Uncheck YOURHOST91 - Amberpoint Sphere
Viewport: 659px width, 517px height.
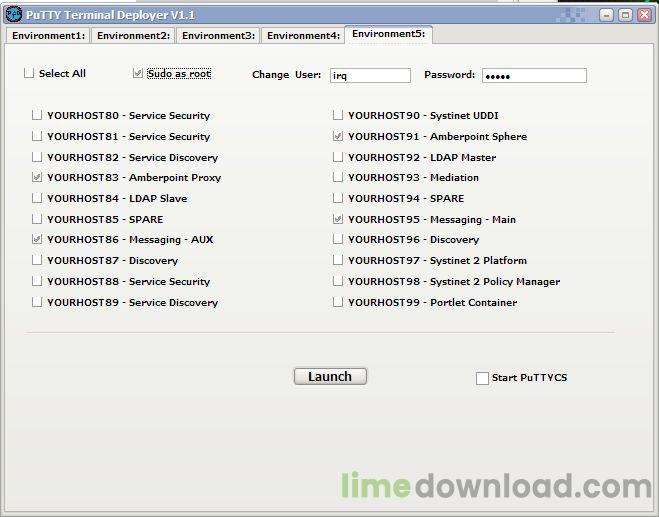pyautogui.click(x=338, y=136)
